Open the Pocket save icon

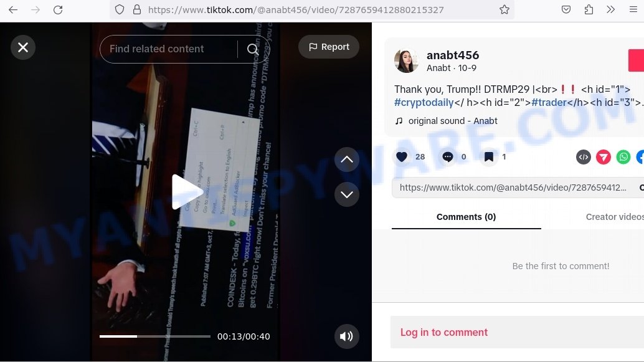(566, 9)
